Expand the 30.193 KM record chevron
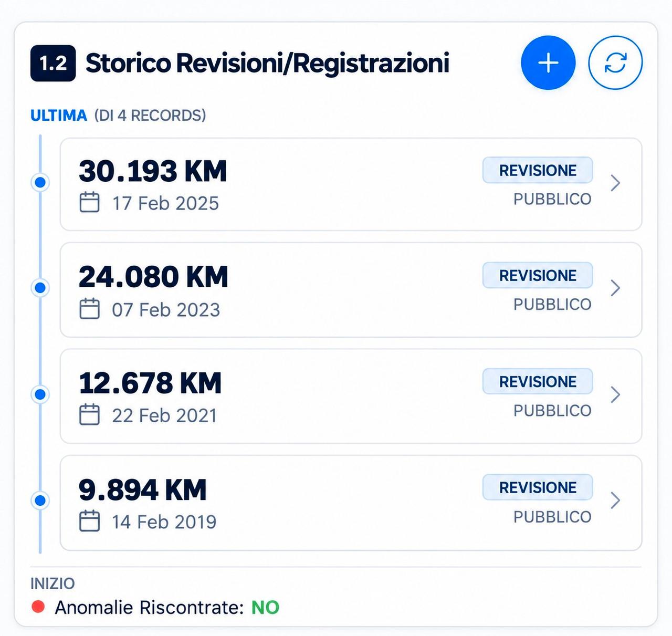672x636 pixels. pyautogui.click(x=616, y=183)
